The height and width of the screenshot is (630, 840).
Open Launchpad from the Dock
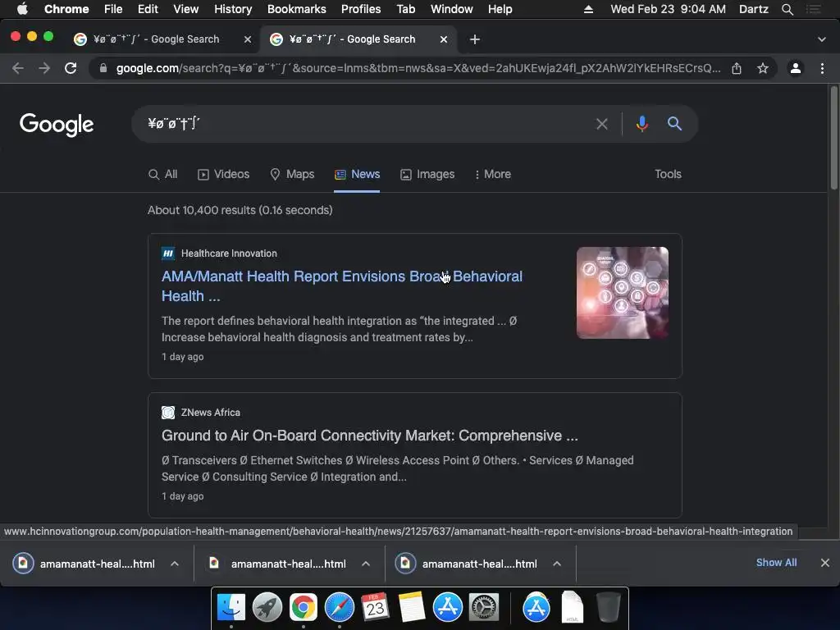tap(267, 607)
